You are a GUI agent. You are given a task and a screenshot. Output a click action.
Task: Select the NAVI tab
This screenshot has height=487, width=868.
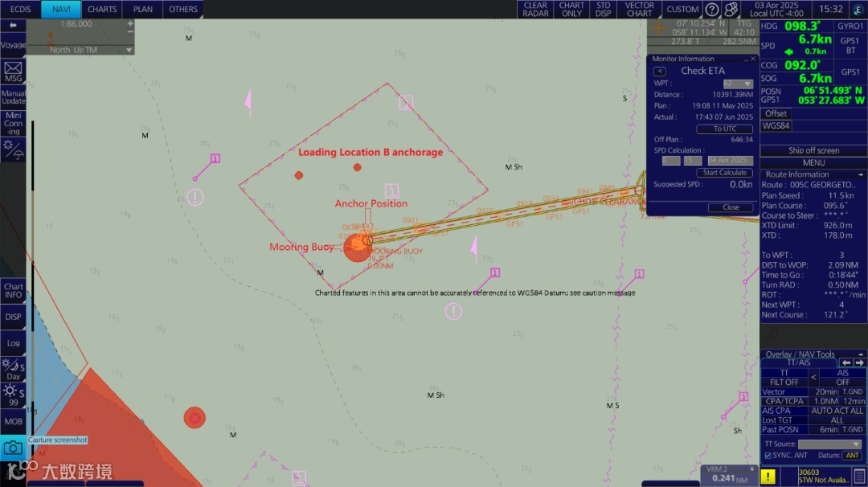(x=61, y=10)
